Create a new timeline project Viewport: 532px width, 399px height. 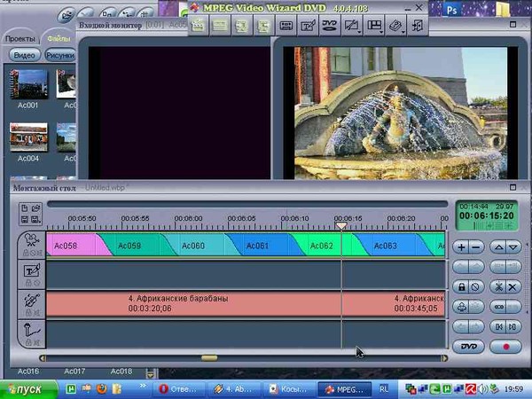[25, 208]
